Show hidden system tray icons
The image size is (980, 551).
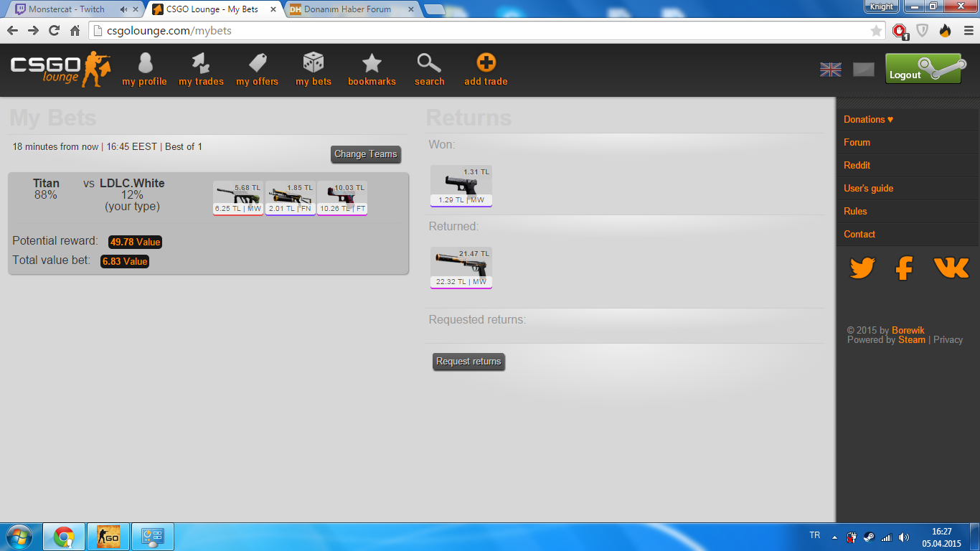pos(834,537)
